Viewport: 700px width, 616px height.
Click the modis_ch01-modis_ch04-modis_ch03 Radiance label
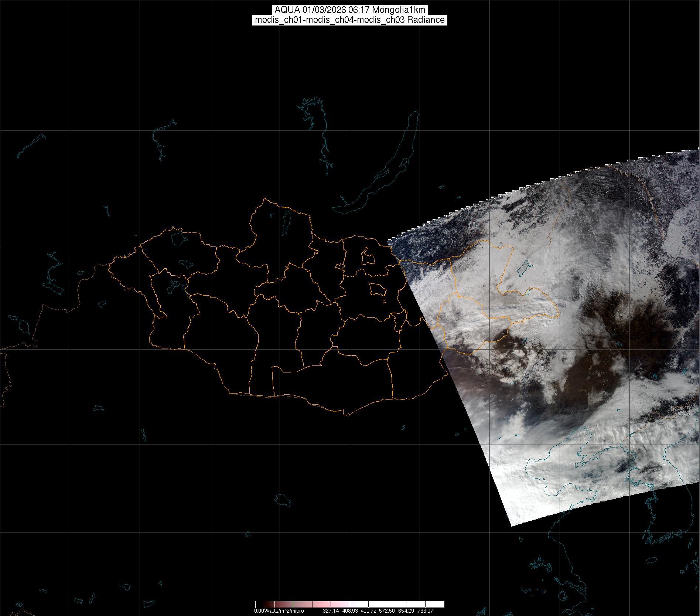(x=349, y=20)
